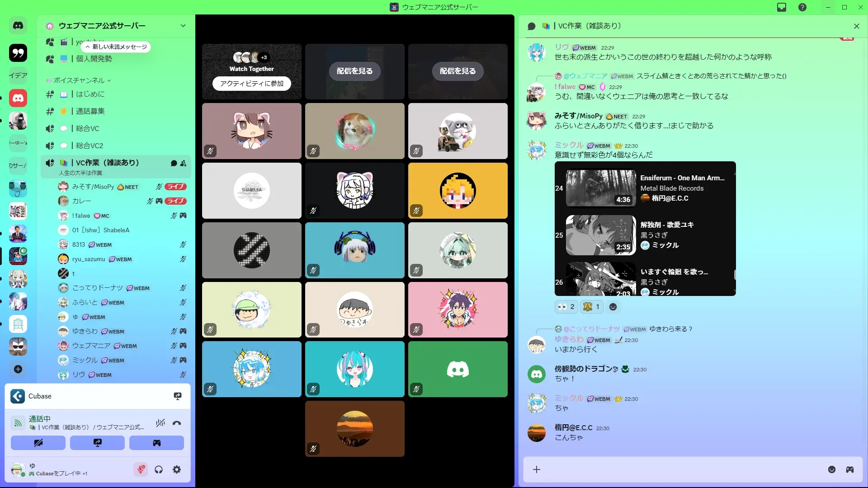
Task: Collapse the ボイスチャンネル category
Action: (79, 80)
